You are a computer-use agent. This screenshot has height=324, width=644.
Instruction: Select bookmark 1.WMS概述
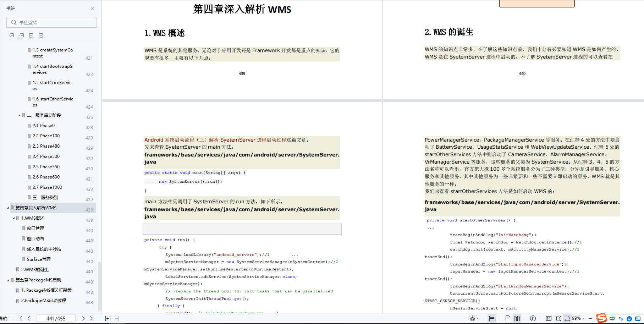(x=33, y=218)
